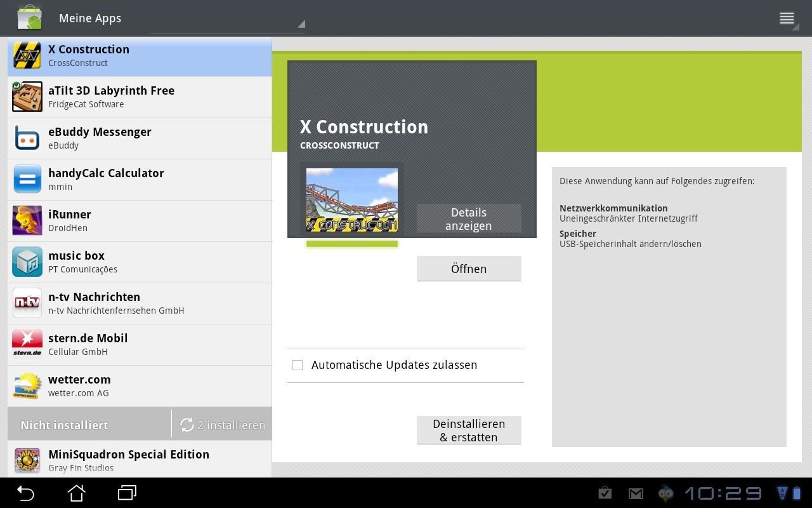Select music box app icon
Viewport: 812px width, 508px height.
pos(27,262)
